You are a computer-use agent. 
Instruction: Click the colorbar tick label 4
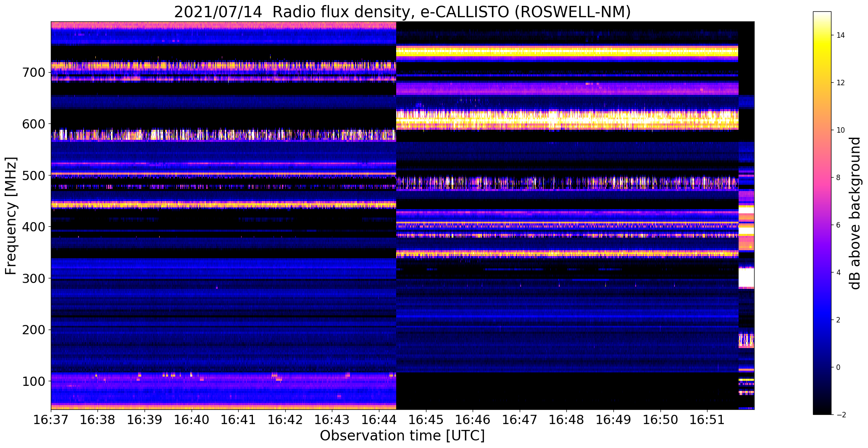pyautogui.click(x=839, y=272)
